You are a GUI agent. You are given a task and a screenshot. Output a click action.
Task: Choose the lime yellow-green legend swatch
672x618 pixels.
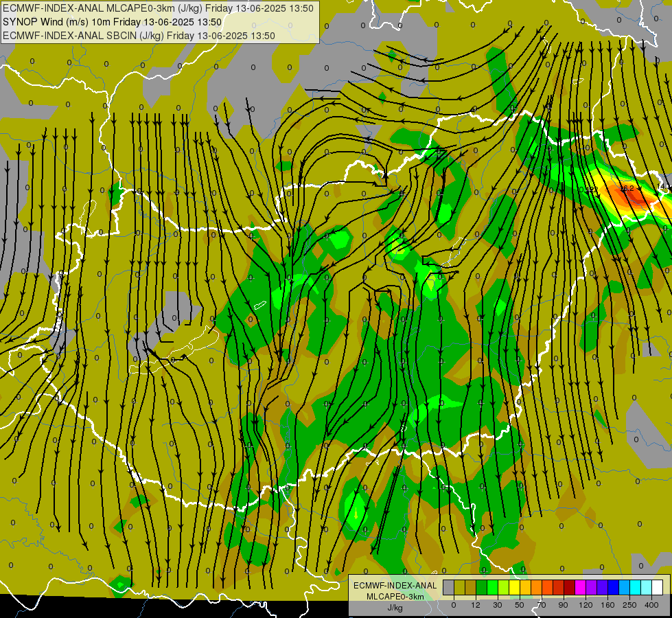tap(504, 587)
